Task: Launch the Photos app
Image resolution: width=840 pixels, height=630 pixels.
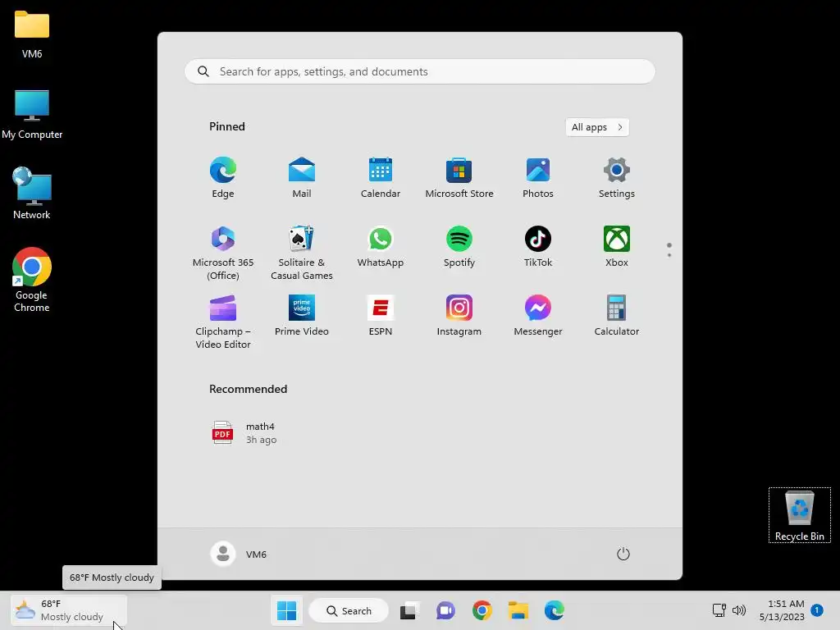Action: point(538,177)
